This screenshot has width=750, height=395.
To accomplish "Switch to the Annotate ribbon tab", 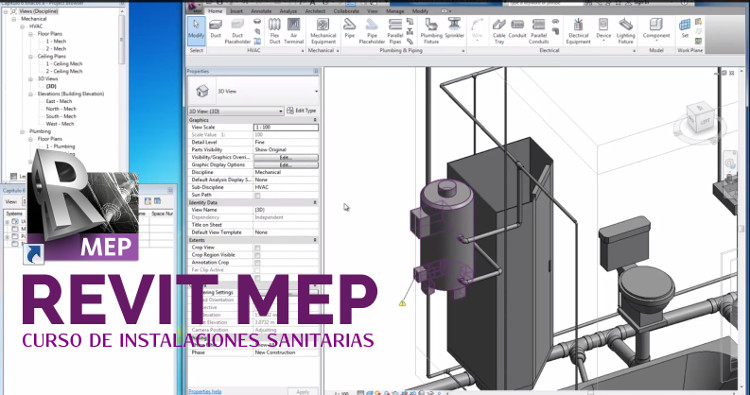I will coord(261,11).
